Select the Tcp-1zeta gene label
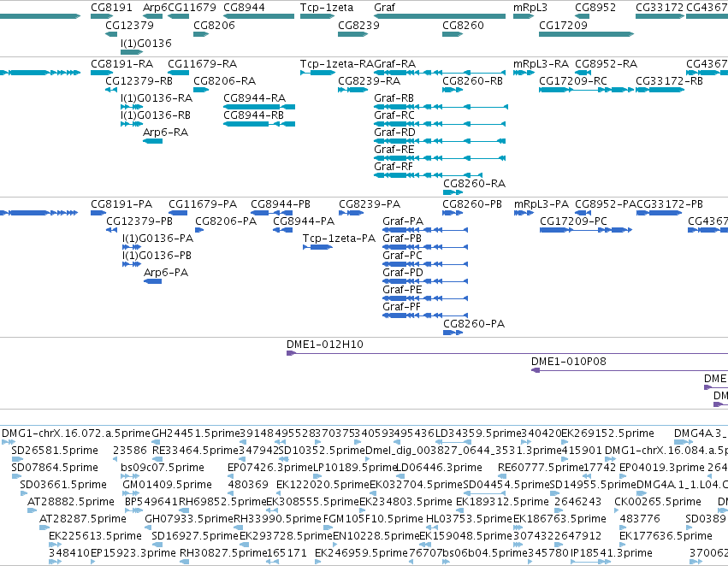Viewport: 728px width, 566px height. (x=327, y=8)
